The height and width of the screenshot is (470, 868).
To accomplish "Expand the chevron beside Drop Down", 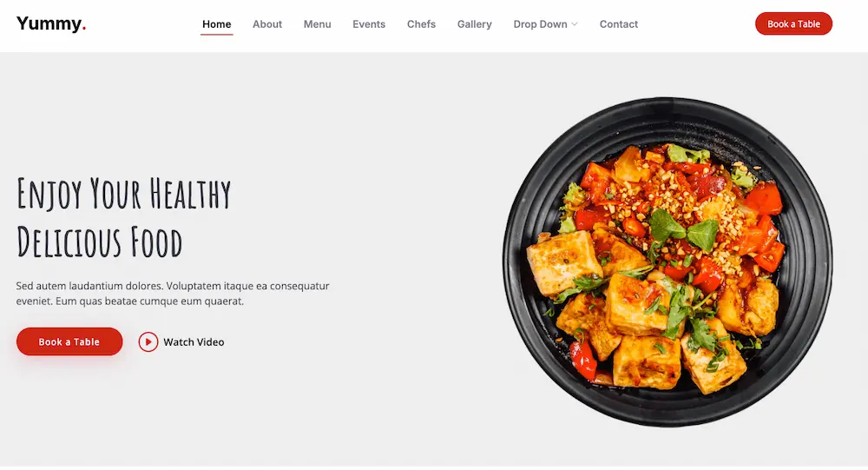I will (575, 24).
